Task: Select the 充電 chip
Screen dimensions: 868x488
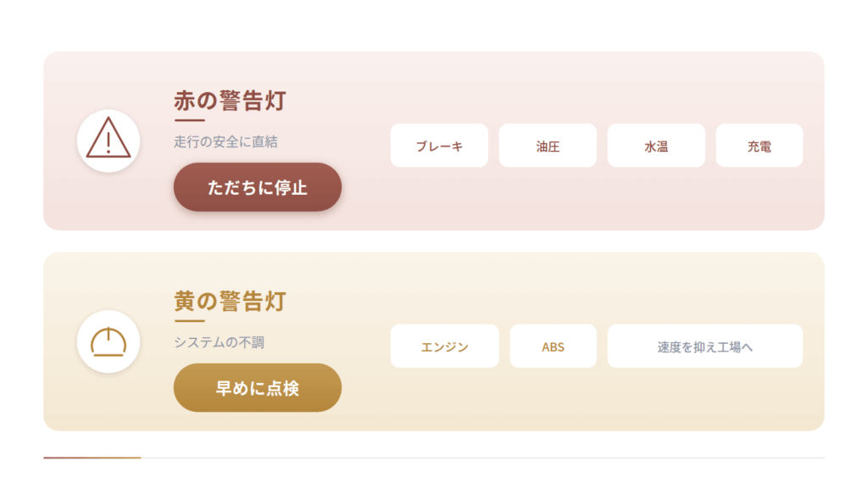Action: [759, 146]
